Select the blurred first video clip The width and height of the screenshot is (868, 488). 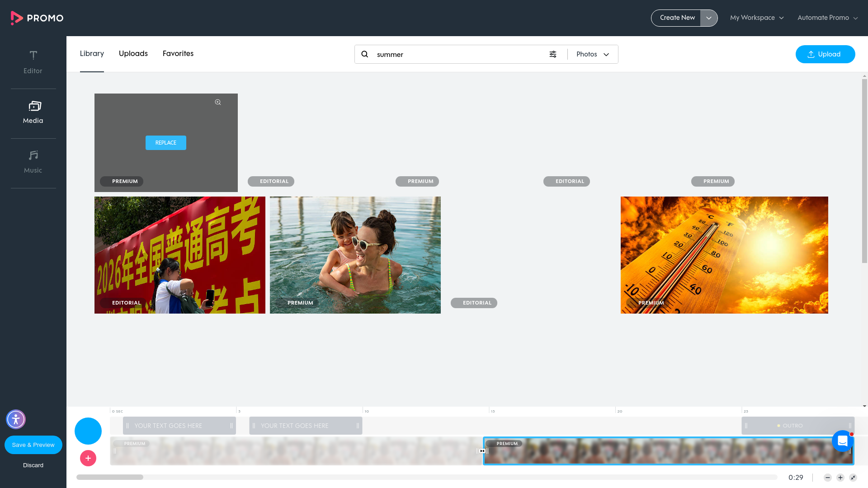tap(296, 451)
